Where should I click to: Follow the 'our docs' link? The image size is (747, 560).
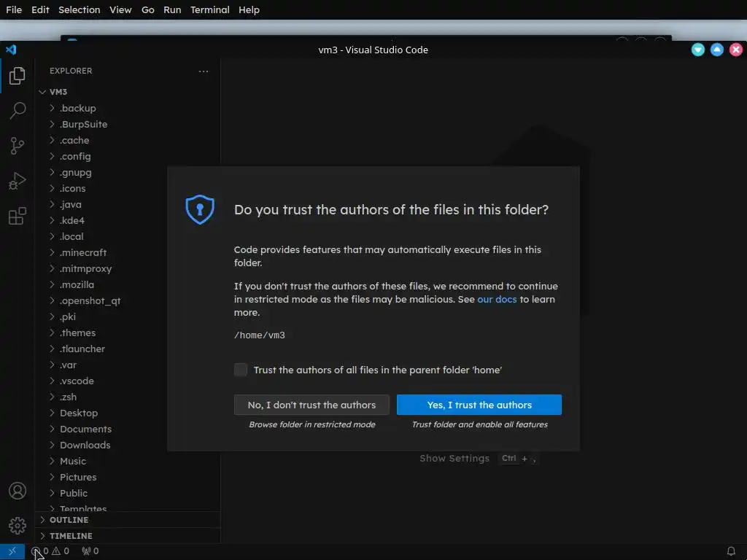point(497,299)
